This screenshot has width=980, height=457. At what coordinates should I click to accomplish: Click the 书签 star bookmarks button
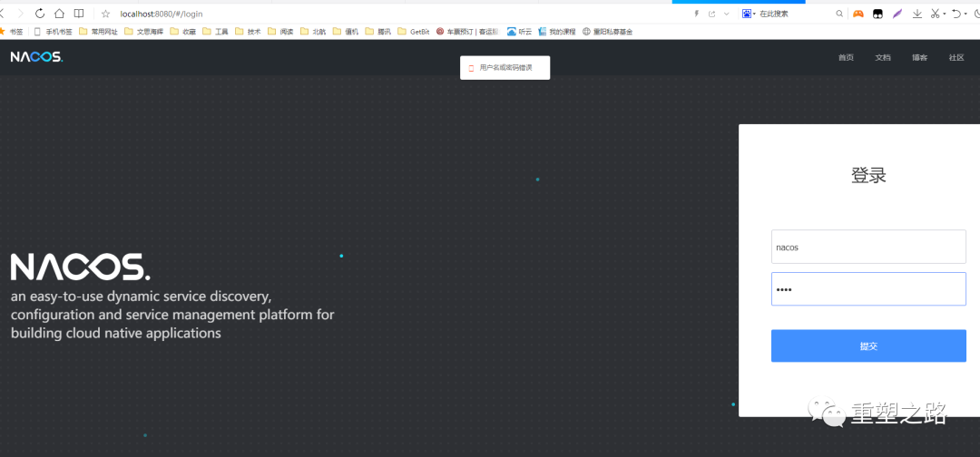pyautogui.click(x=11, y=31)
